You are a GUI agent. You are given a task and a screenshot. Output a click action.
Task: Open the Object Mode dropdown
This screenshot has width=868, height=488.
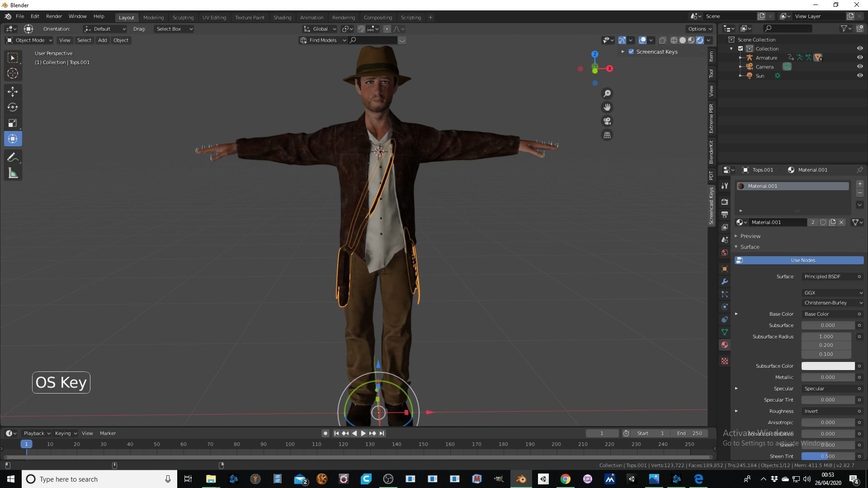tap(29, 40)
